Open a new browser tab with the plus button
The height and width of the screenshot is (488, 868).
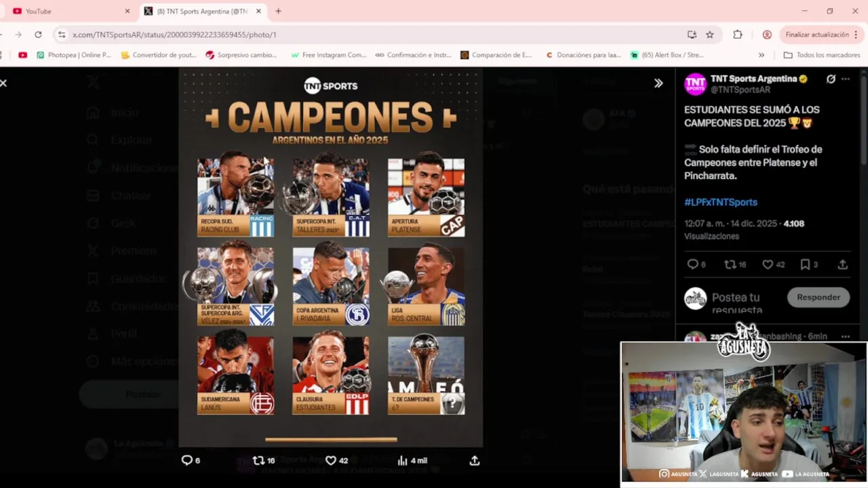coord(278,11)
